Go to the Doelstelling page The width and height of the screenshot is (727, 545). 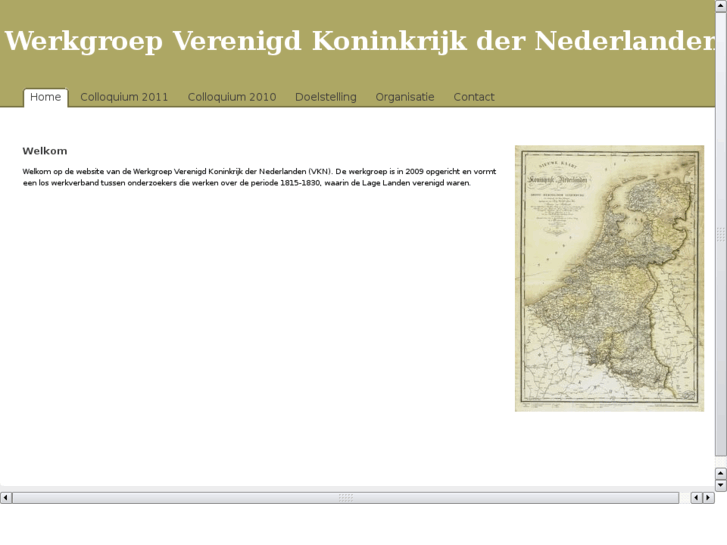pos(325,97)
